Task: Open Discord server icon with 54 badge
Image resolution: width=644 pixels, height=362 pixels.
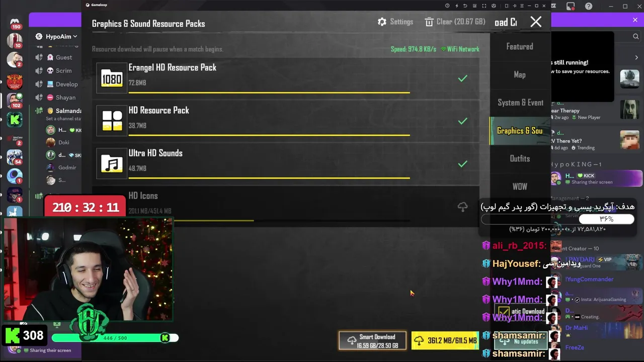Action: pos(15,157)
